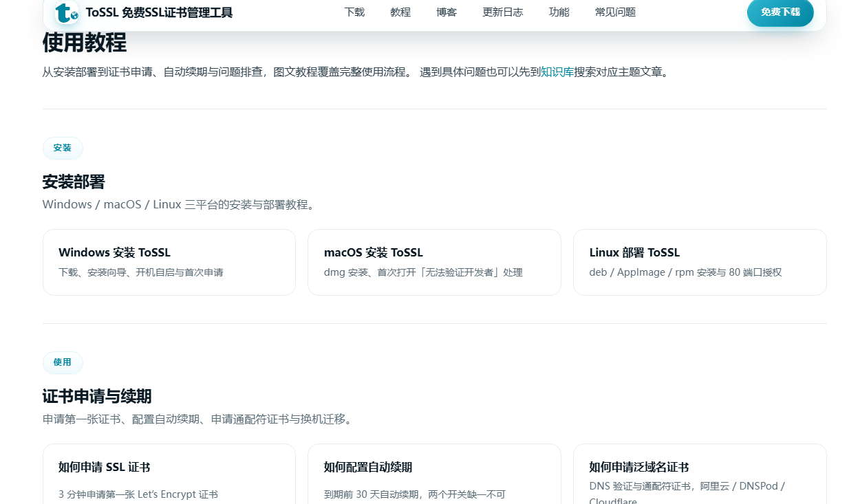858x504 pixels.
Task: Click the ToSSL logo icon
Action: point(66,12)
